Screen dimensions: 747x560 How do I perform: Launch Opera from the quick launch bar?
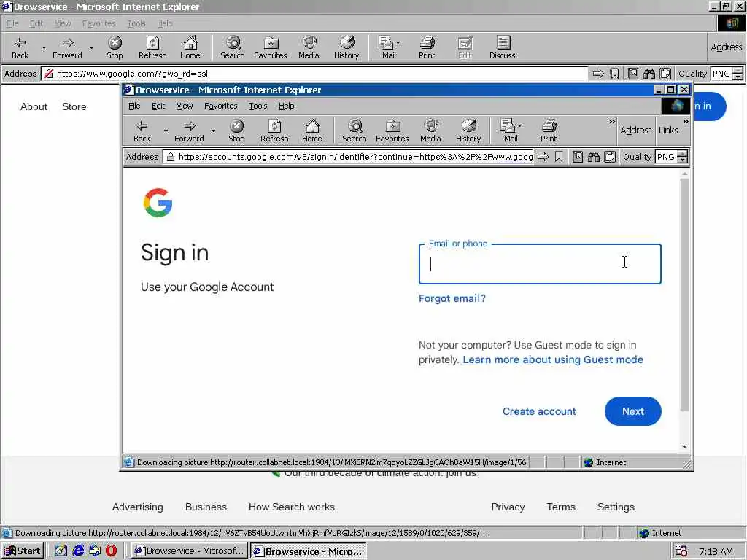coord(111,551)
